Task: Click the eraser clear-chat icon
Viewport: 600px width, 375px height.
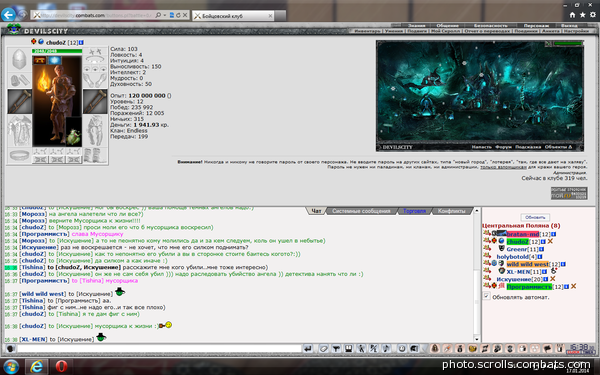Action: (324, 349)
